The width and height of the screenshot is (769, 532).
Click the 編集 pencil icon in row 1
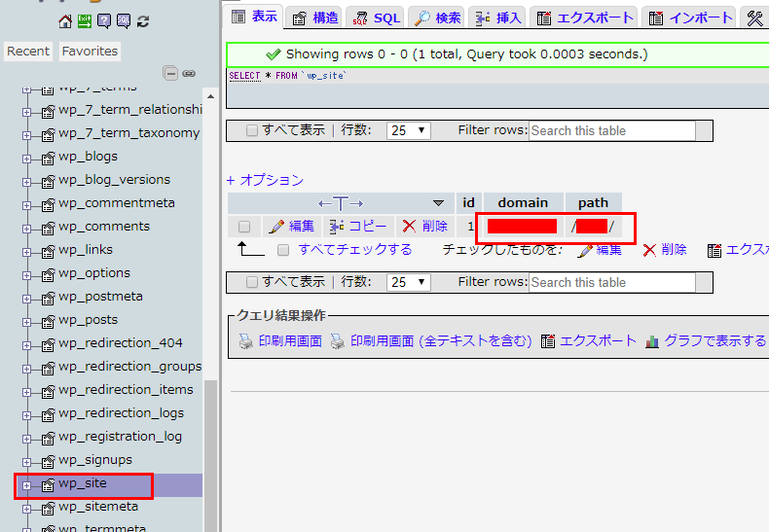pos(276,226)
